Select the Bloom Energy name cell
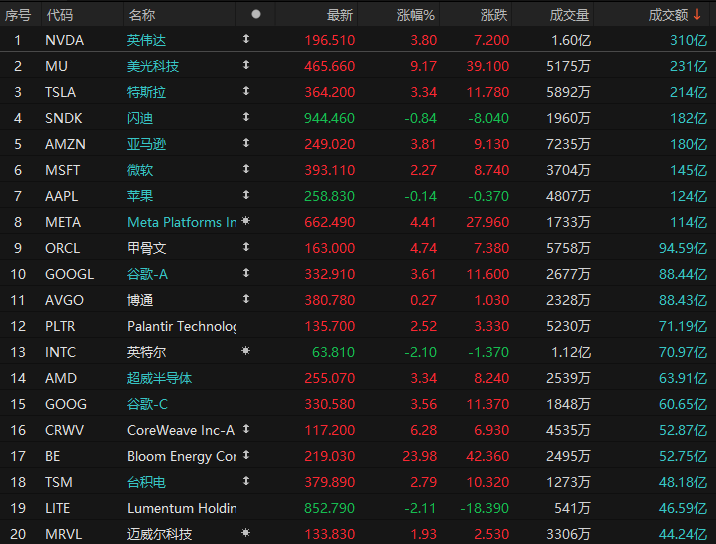 182,456
